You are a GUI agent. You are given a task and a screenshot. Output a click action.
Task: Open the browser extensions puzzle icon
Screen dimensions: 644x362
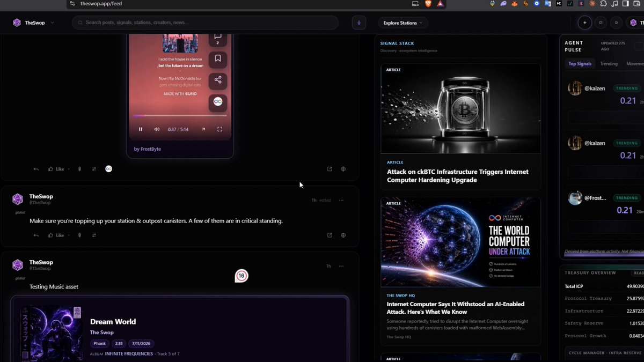[603, 3]
